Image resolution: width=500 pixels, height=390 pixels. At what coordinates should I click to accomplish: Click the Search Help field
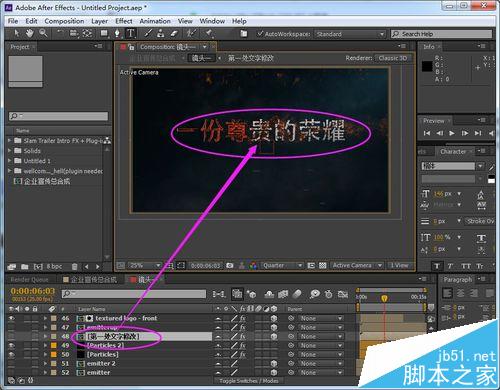pyautogui.click(x=441, y=34)
